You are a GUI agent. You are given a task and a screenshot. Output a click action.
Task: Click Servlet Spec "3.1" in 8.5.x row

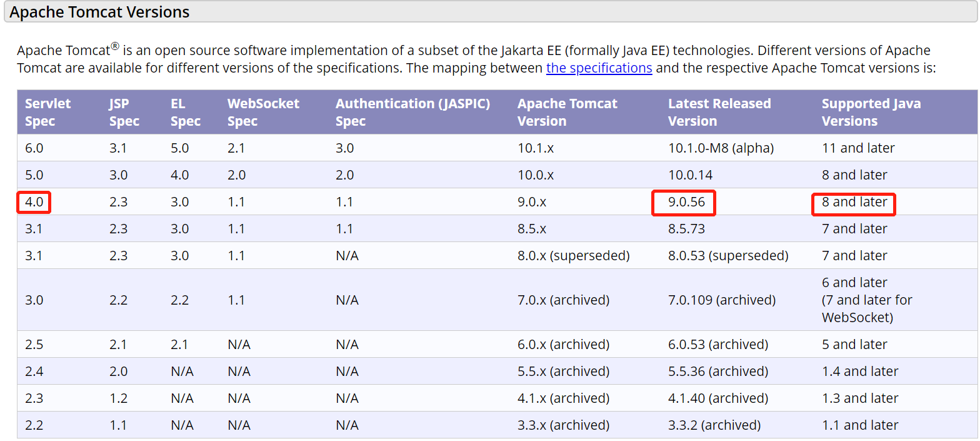point(34,229)
